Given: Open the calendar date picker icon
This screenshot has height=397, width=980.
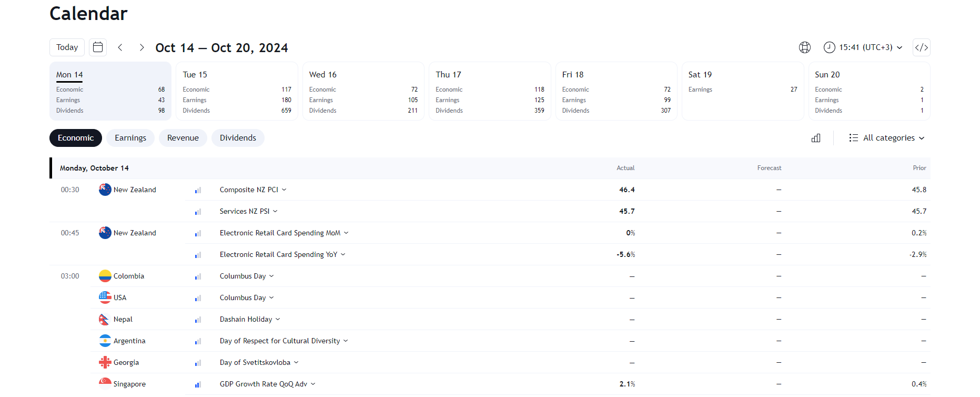Looking at the screenshot, I should [x=98, y=47].
